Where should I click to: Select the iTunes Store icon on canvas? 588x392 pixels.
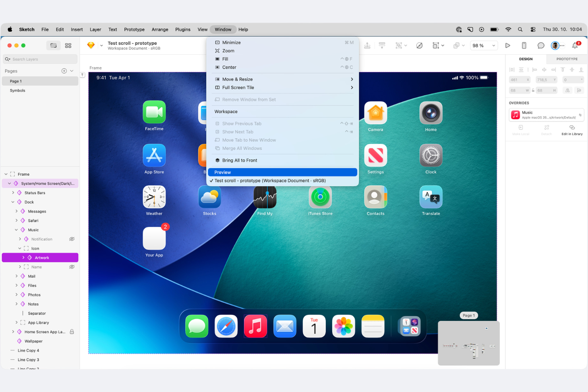pyautogui.click(x=320, y=197)
